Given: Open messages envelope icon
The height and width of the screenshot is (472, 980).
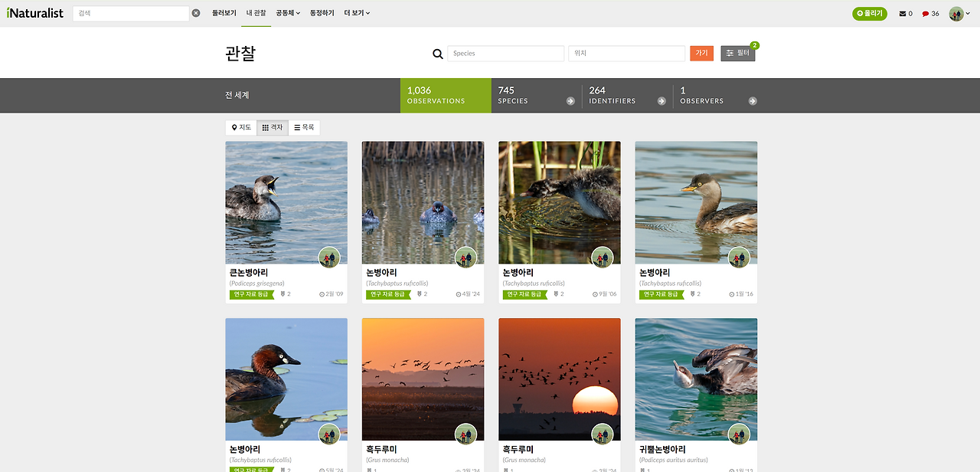Looking at the screenshot, I should coord(906,14).
